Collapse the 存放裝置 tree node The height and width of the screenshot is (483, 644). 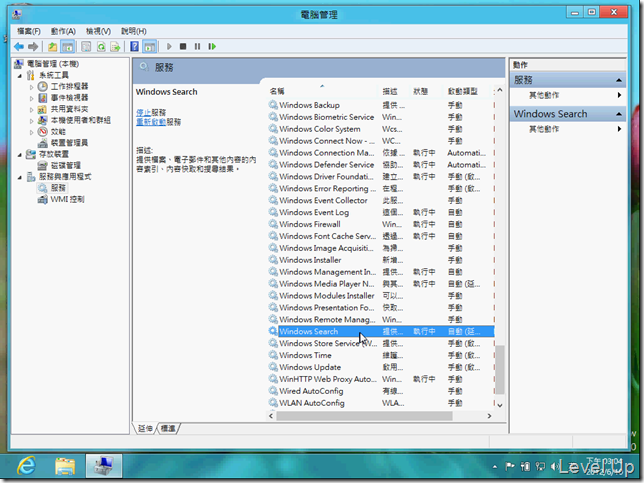[x=19, y=155]
